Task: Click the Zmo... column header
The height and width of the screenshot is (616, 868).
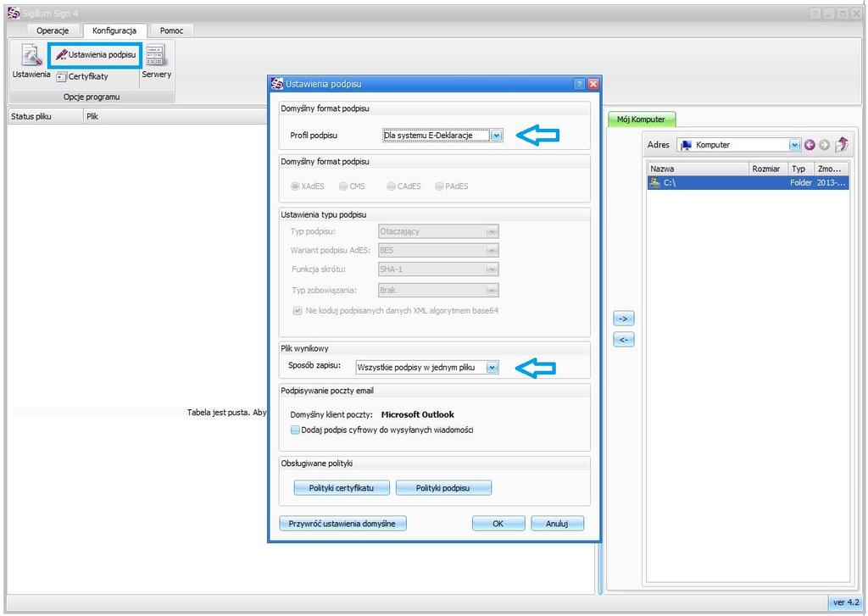Action: click(831, 169)
